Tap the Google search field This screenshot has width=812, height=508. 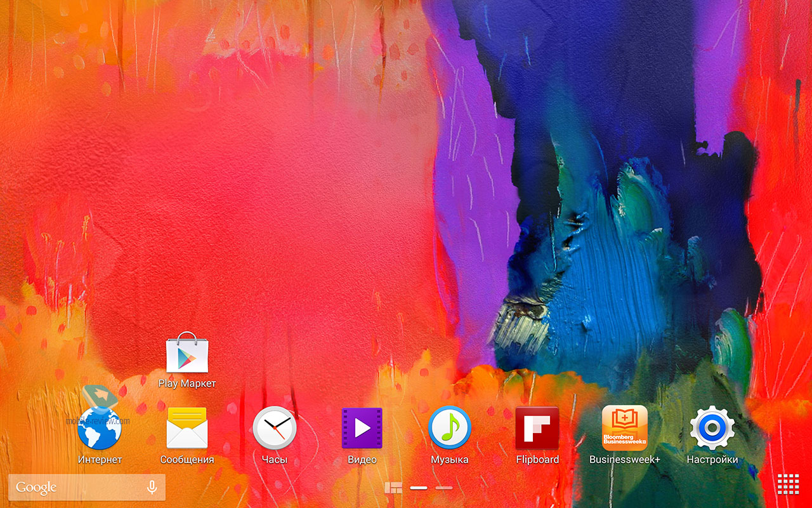coord(87,487)
